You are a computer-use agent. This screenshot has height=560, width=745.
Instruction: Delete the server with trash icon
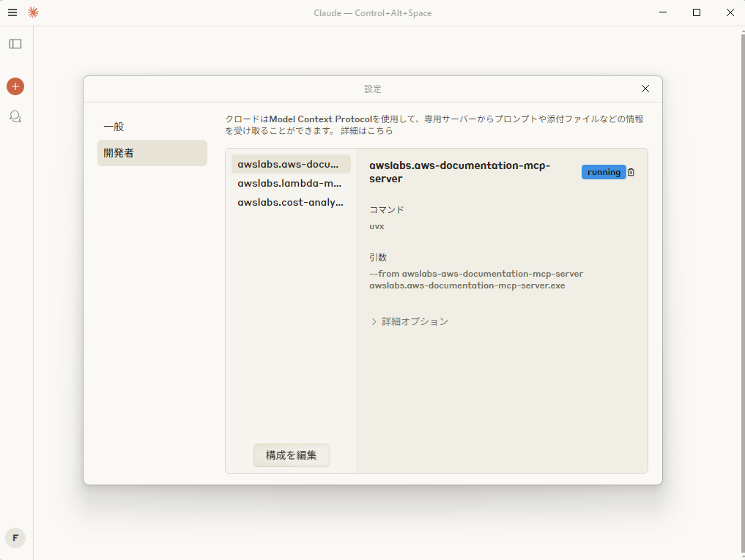click(x=631, y=172)
